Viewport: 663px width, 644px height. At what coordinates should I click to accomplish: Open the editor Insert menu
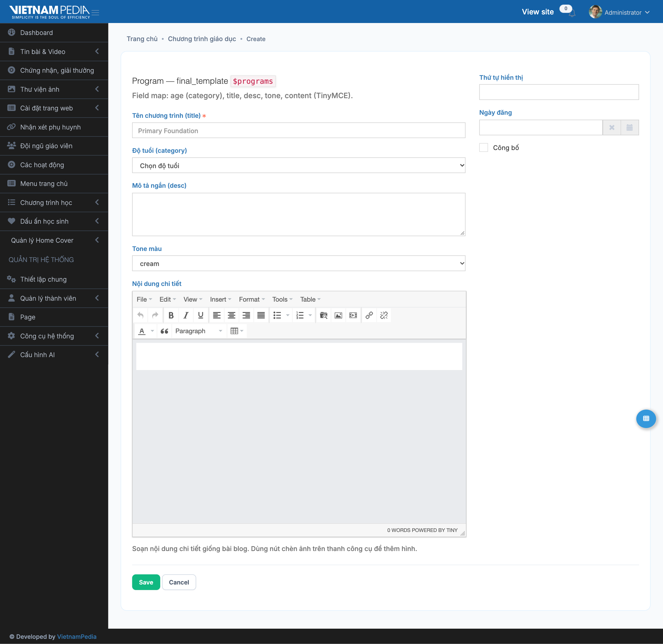[221, 299]
